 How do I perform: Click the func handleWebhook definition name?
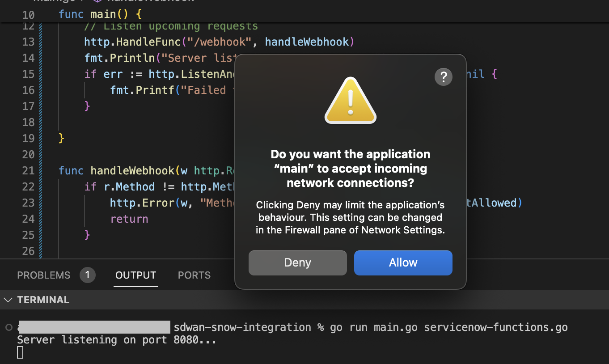(x=132, y=171)
